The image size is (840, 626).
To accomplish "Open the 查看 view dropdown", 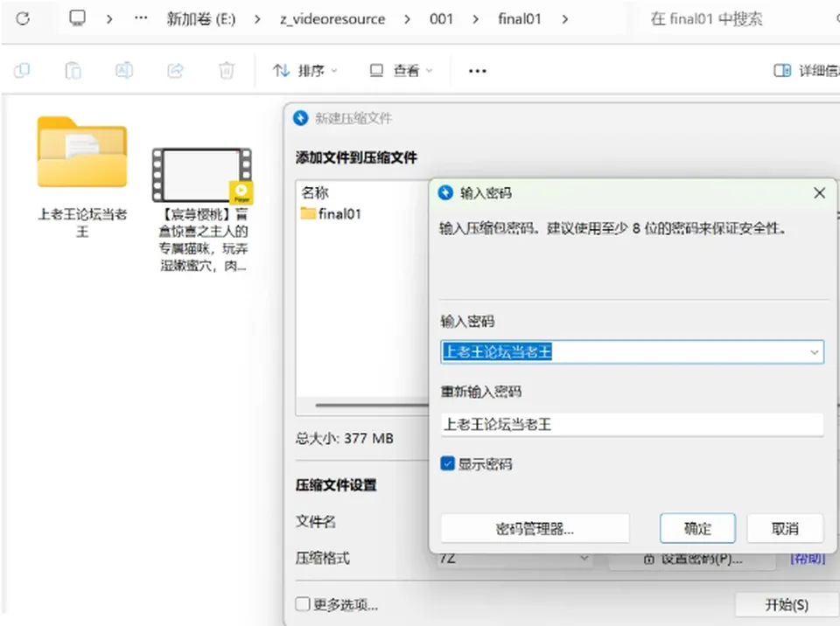I will click(x=402, y=71).
